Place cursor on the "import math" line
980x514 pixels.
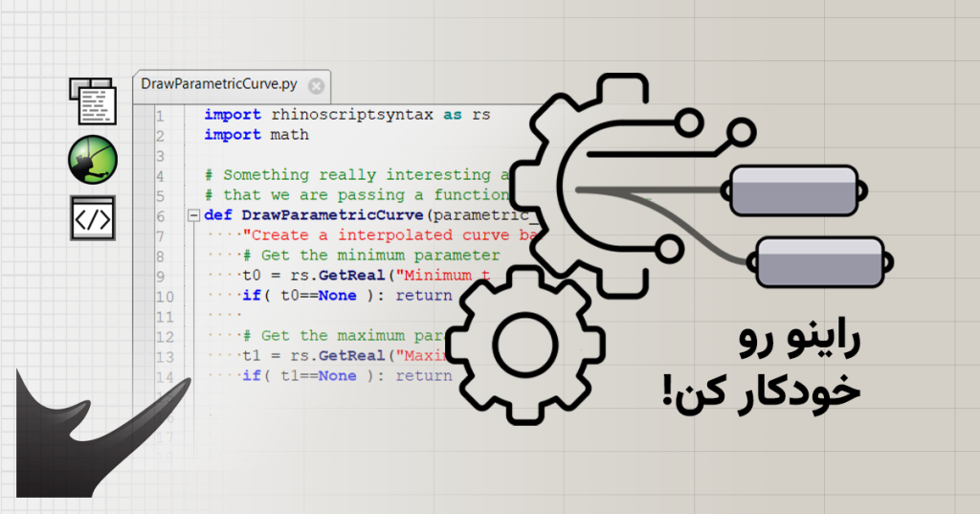[x=256, y=135]
